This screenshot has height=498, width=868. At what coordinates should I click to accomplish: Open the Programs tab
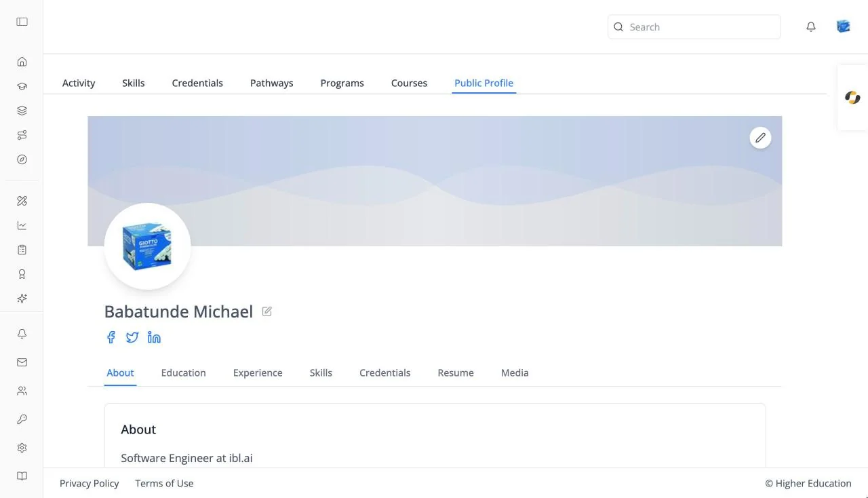342,83
